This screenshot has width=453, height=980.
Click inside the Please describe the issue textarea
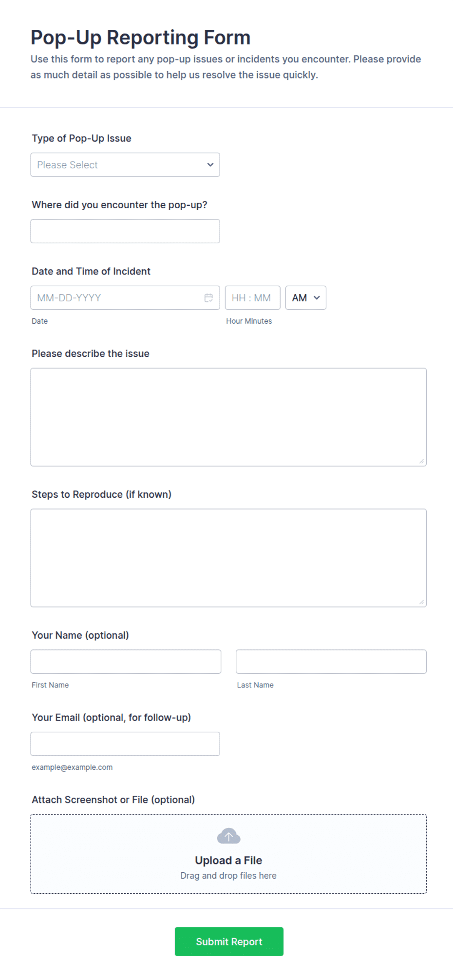coord(228,417)
